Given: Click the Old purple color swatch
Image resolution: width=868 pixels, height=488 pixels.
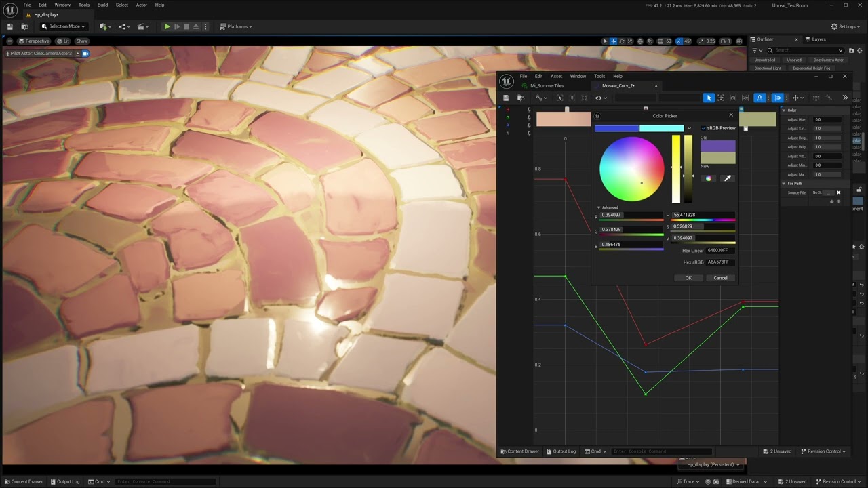Looking at the screenshot, I should tap(717, 147).
